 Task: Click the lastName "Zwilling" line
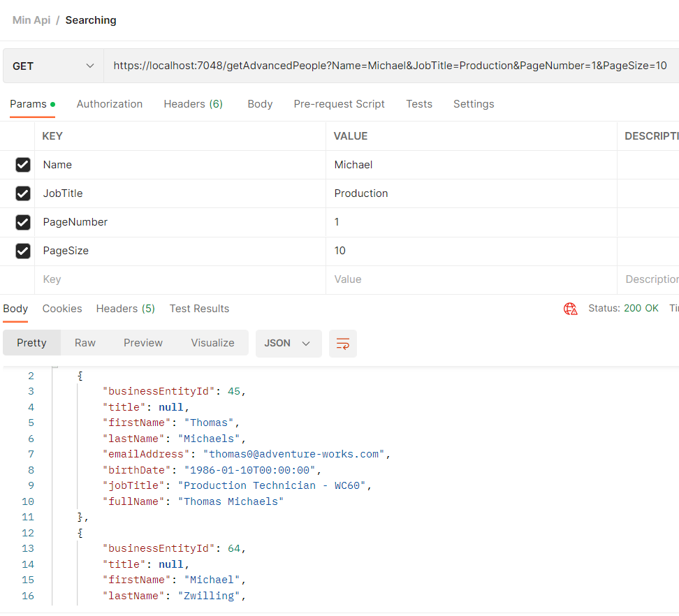(174, 596)
